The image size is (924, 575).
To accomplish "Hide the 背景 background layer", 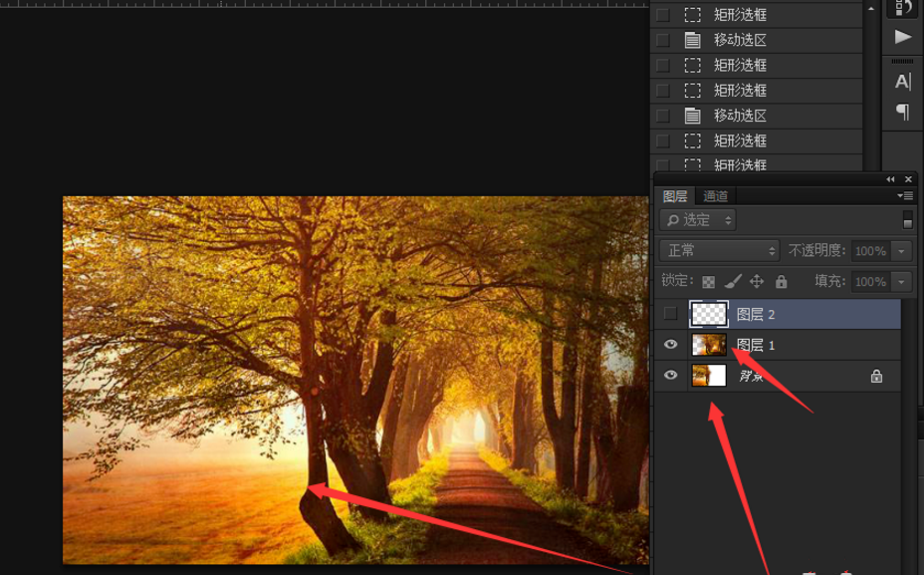I will pyautogui.click(x=670, y=376).
